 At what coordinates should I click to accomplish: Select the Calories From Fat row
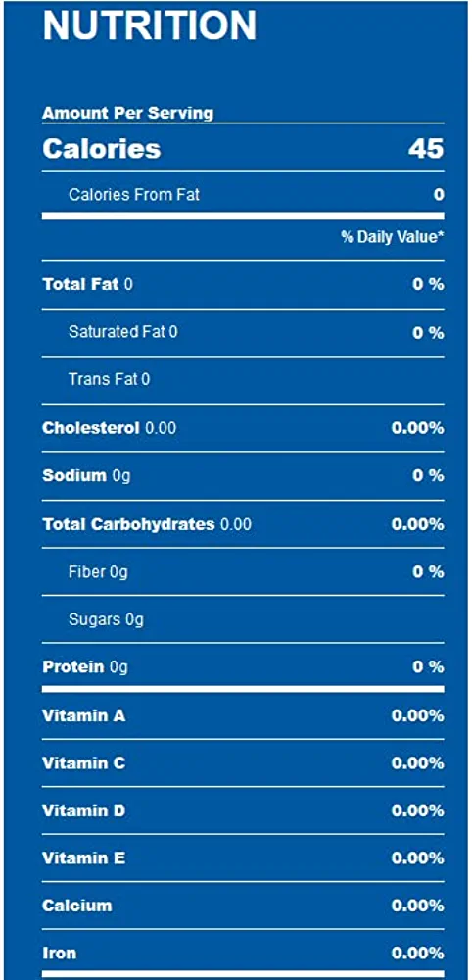pyautogui.click(x=244, y=194)
